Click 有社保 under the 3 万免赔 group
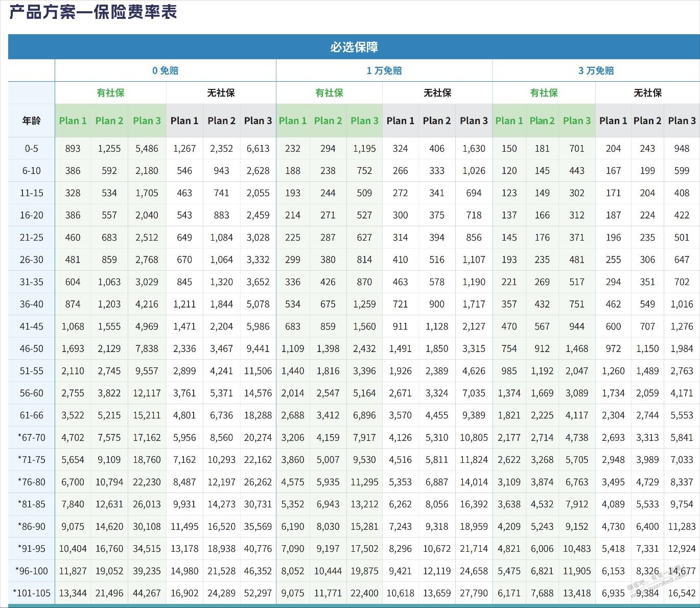Screen dimensions: 700x608 [x=544, y=92]
